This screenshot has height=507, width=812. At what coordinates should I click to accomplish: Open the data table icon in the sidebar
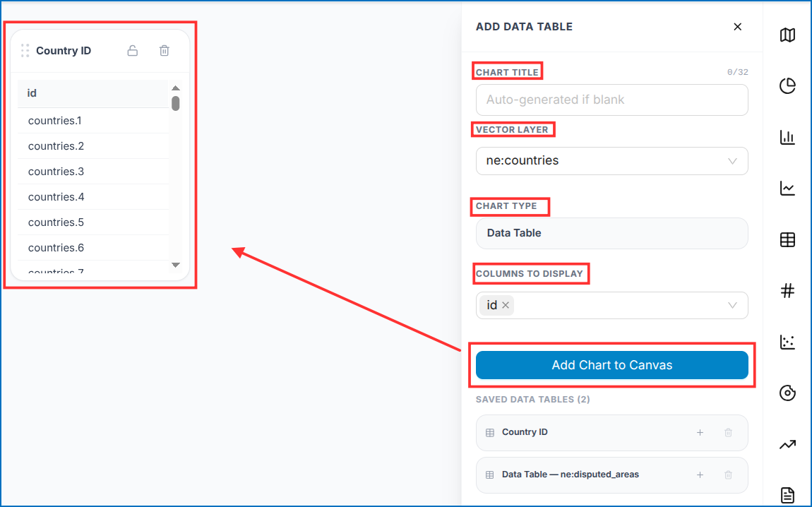[787, 240]
